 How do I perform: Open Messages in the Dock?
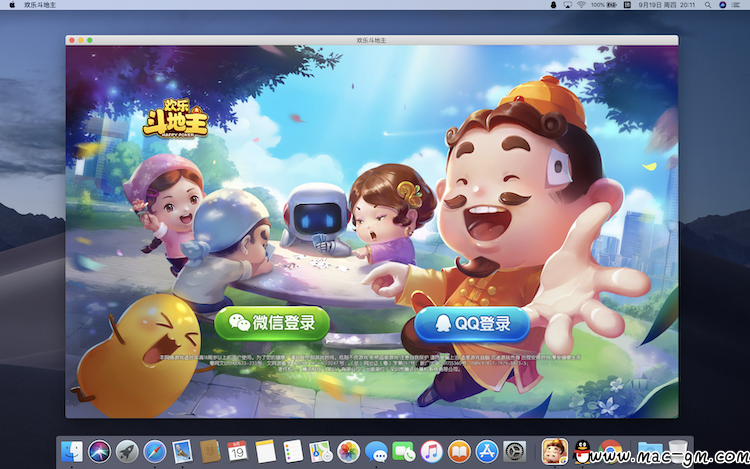[x=376, y=451]
